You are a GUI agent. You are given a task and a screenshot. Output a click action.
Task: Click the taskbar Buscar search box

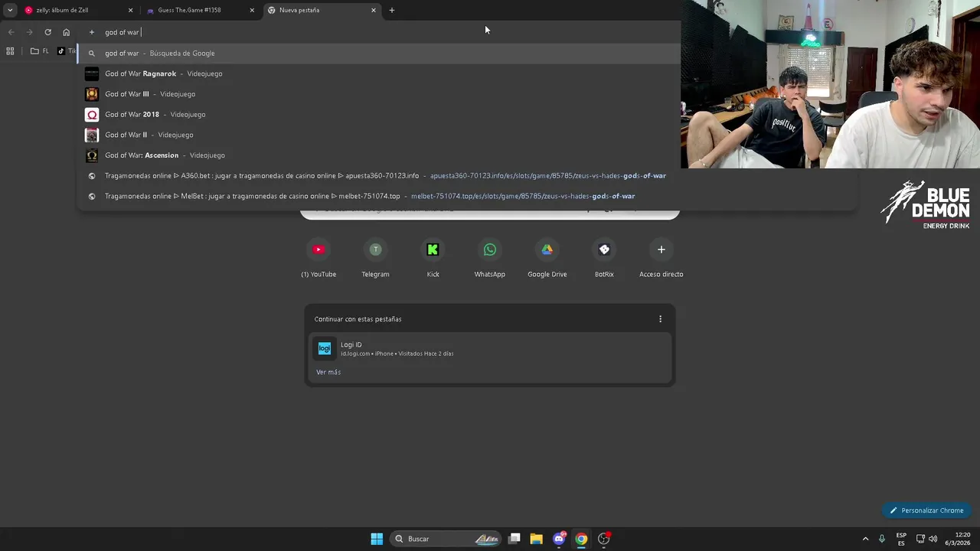[x=446, y=539]
